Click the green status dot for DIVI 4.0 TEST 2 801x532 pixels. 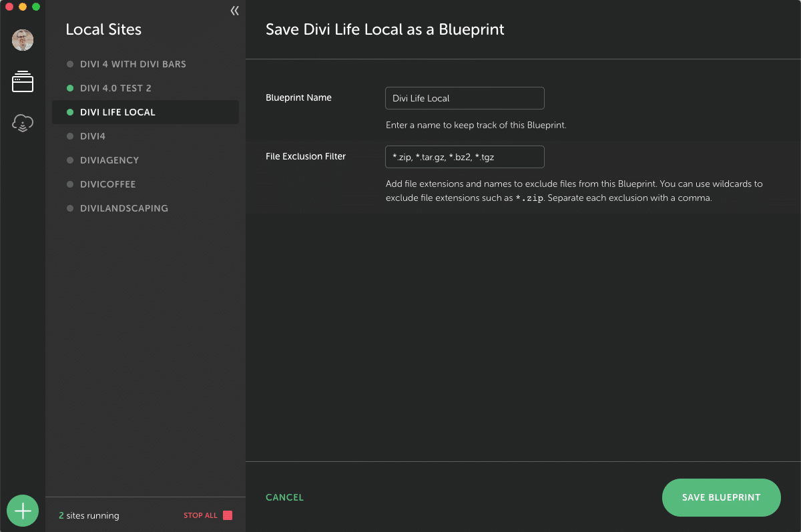(x=70, y=88)
